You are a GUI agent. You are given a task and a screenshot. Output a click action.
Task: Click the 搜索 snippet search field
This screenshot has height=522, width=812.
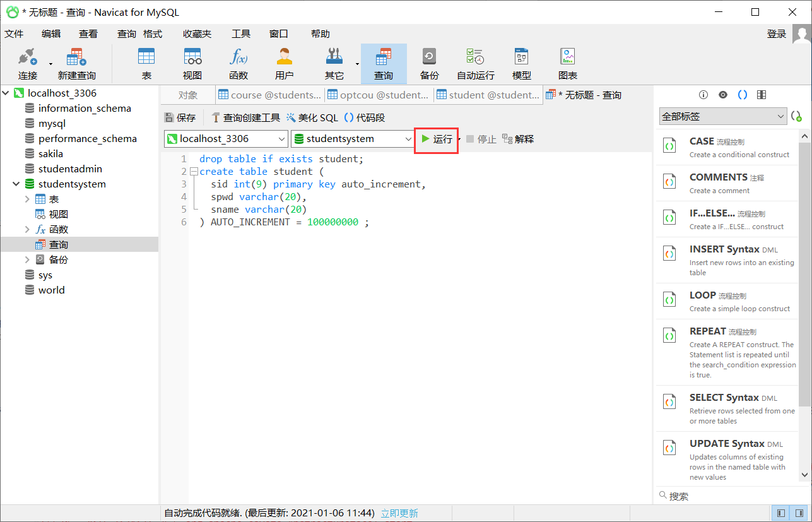coord(727,496)
